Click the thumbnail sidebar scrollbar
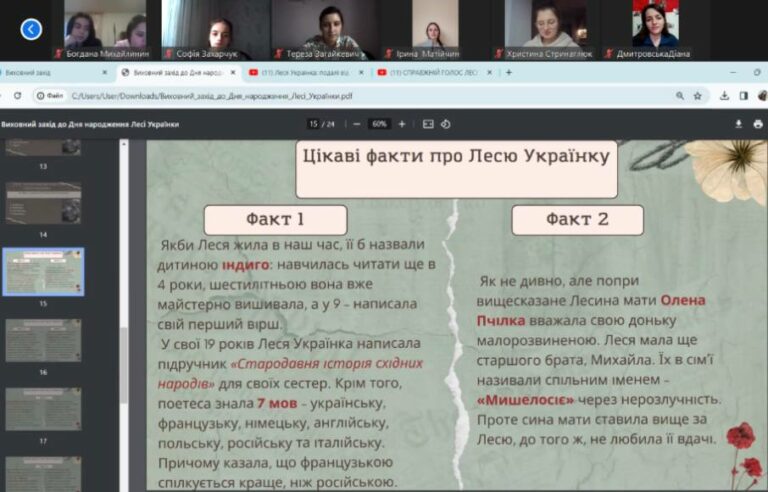The width and height of the screenshot is (768, 492). point(124,365)
